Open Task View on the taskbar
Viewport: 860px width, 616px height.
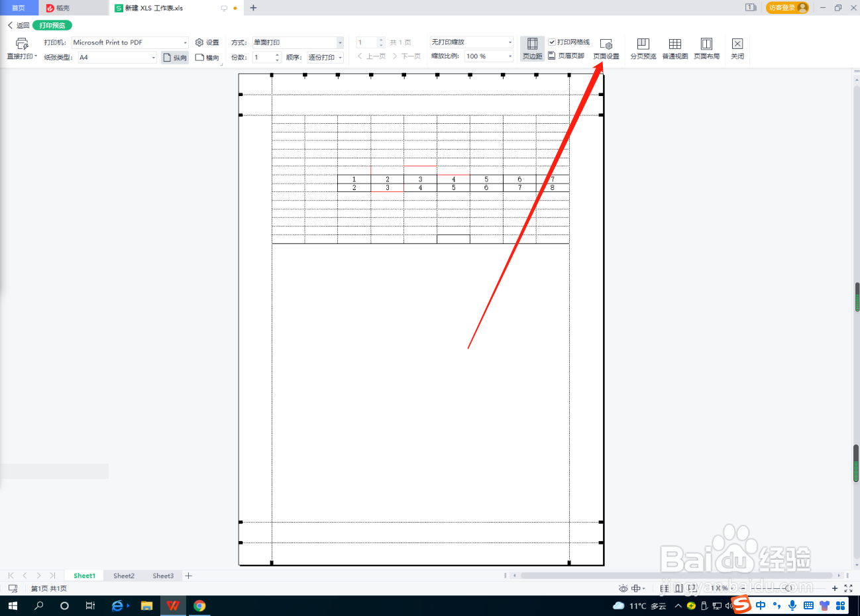pyautogui.click(x=90, y=605)
